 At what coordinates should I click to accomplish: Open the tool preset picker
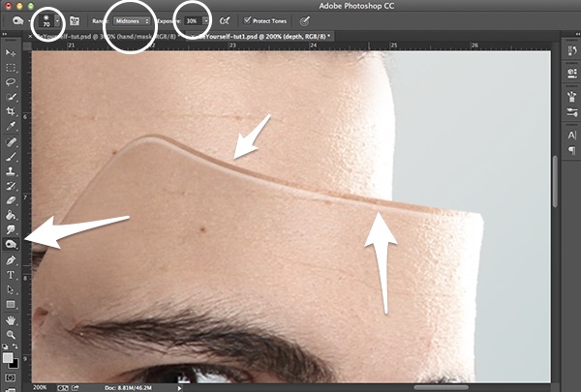20,21
